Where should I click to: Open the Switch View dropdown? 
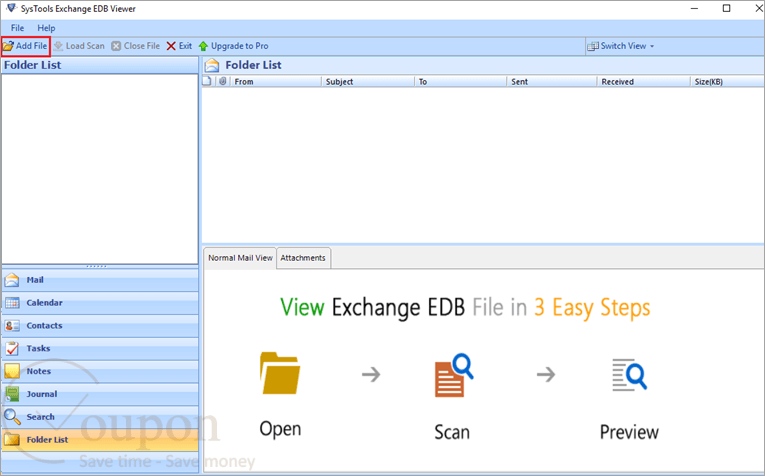point(621,46)
